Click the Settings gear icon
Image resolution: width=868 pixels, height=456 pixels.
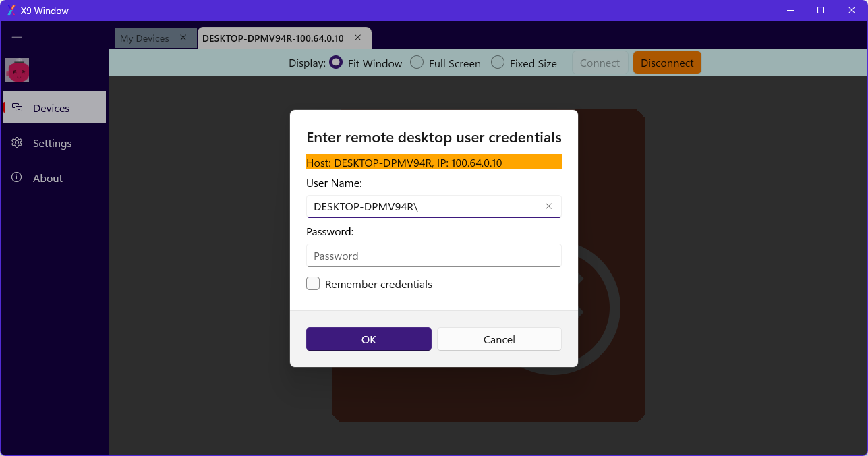[x=18, y=143]
